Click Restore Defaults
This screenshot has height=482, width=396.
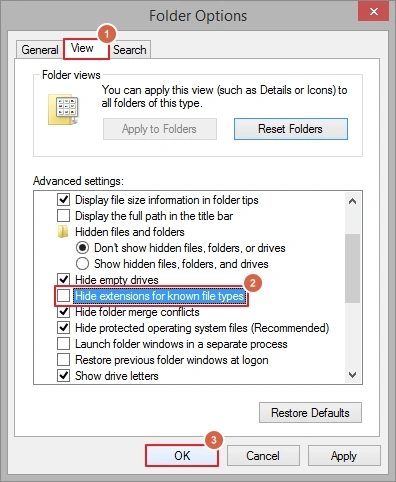click(x=310, y=413)
